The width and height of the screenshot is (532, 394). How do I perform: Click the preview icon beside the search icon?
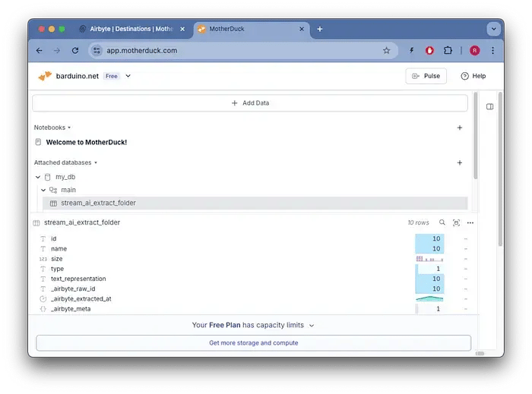tap(456, 222)
